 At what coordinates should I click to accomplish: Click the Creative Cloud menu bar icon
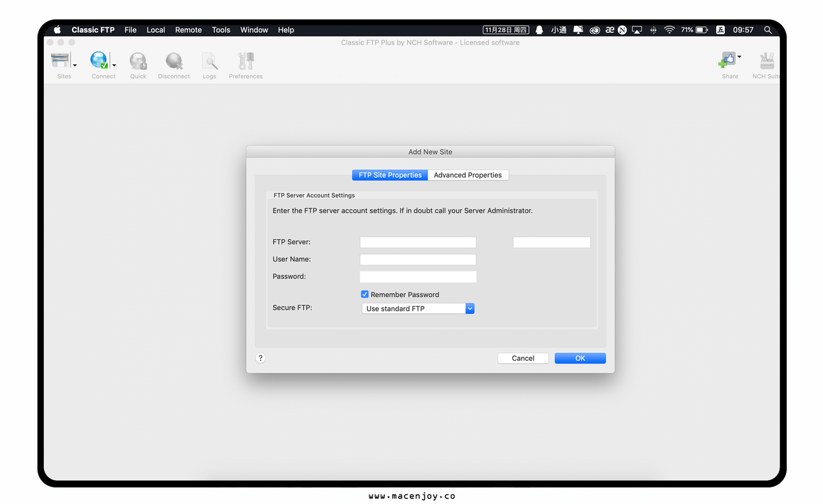pyautogui.click(x=595, y=30)
